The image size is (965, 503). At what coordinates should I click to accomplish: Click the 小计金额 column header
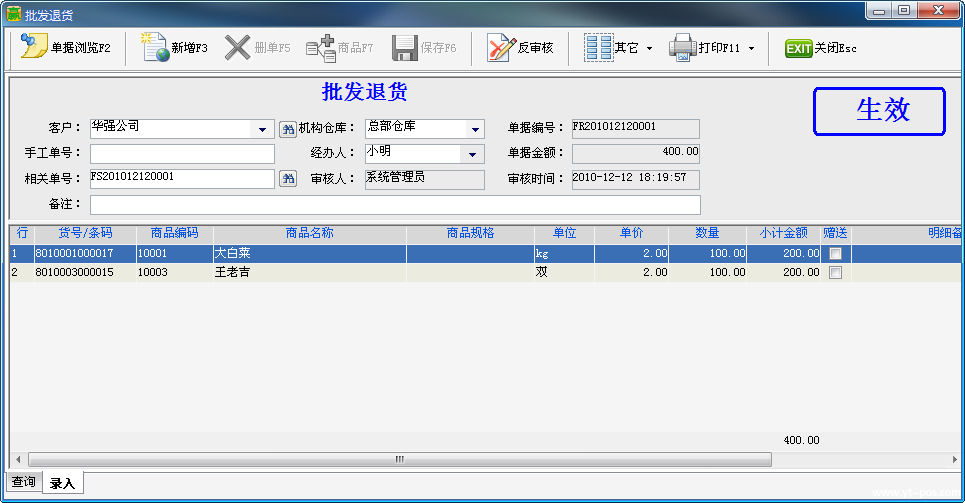pyautogui.click(x=783, y=233)
